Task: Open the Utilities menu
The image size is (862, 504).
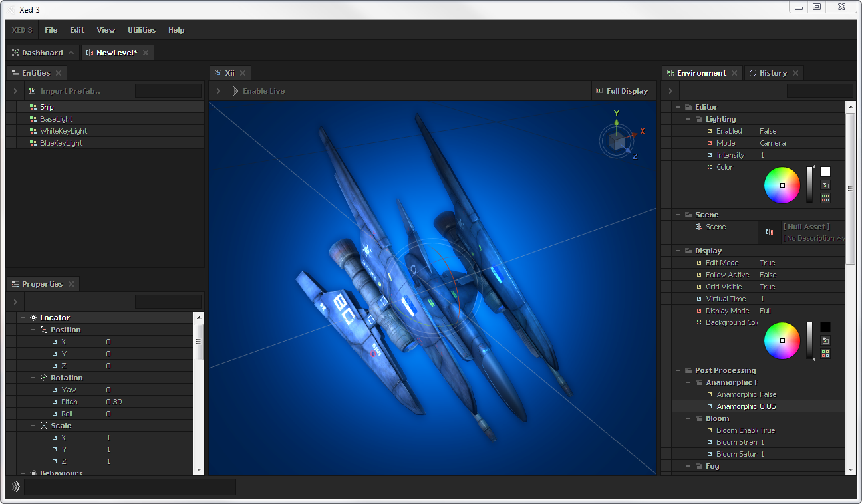Action: (142, 30)
